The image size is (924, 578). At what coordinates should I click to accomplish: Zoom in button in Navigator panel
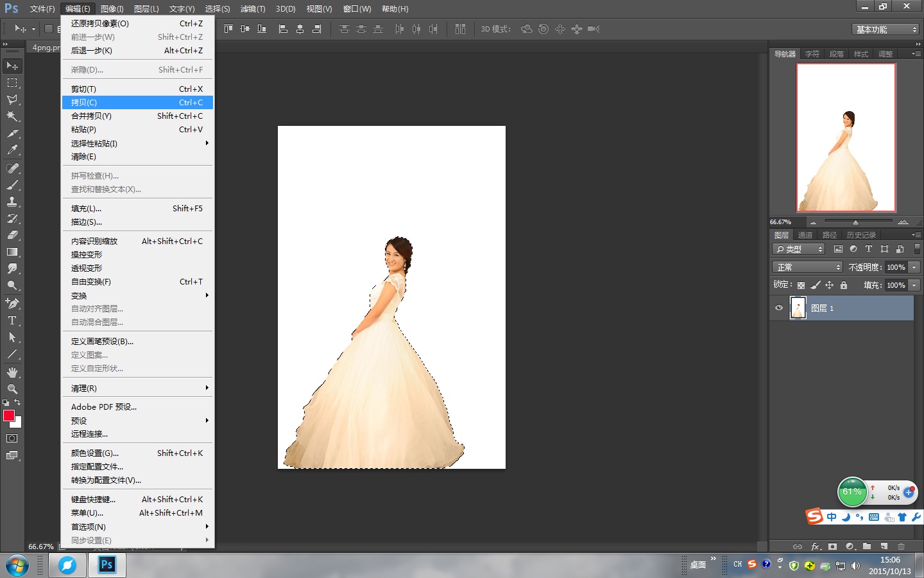903,222
